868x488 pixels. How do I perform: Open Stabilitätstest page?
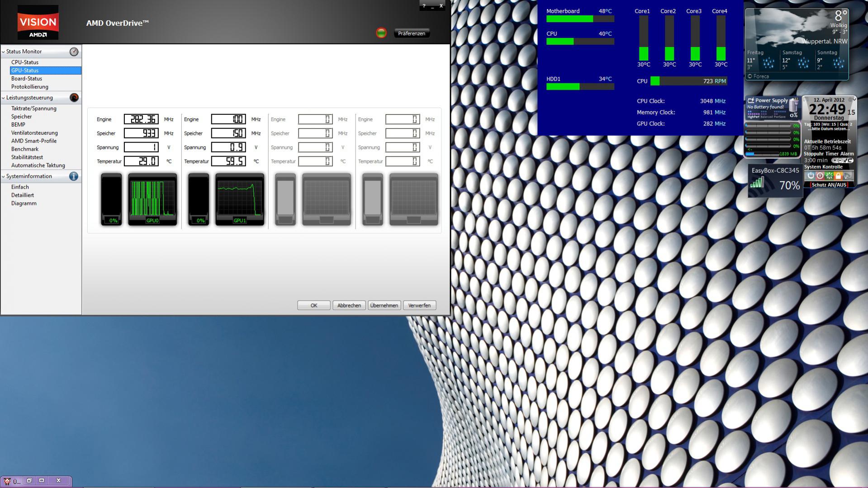point(27,157)
